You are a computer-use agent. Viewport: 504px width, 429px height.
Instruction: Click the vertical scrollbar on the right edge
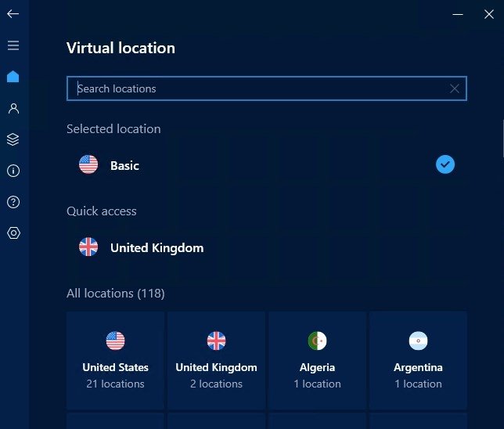(502, 139)
